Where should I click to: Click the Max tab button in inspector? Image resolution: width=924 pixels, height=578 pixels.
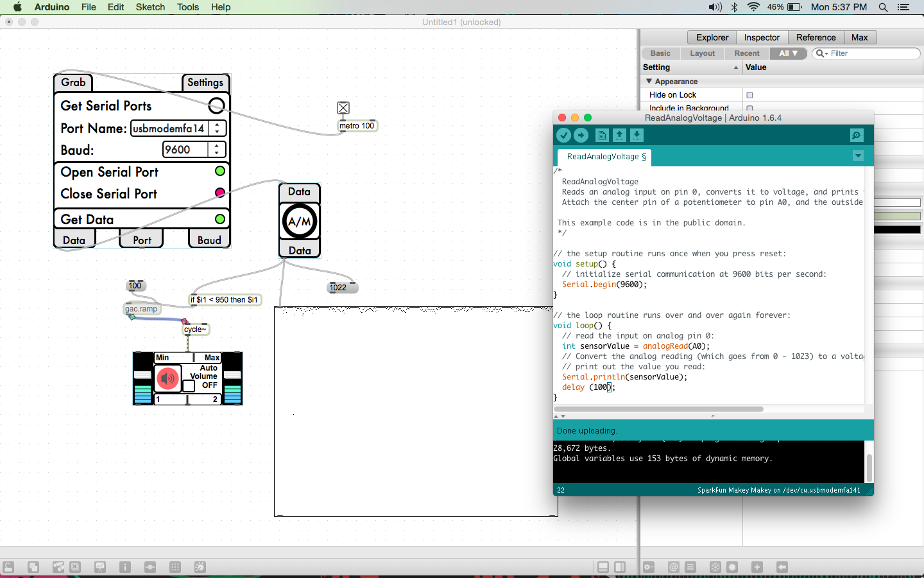[x=860, y=37]
